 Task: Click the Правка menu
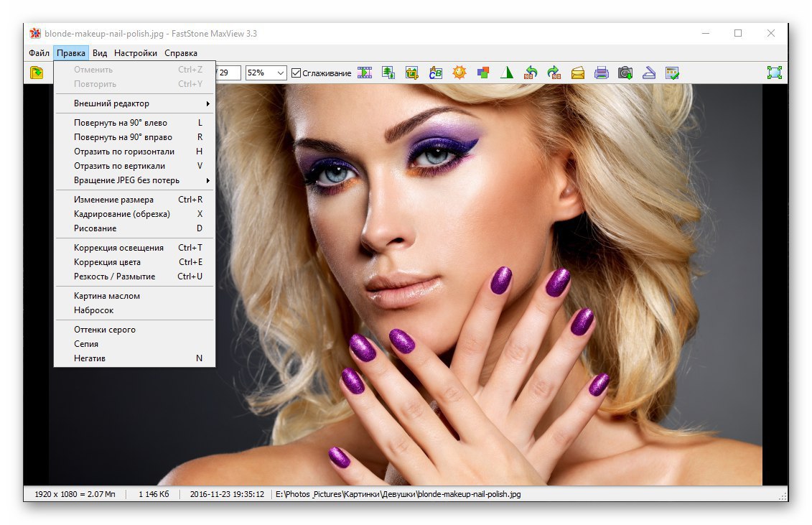pyautogui.click(x=71, y=53)
